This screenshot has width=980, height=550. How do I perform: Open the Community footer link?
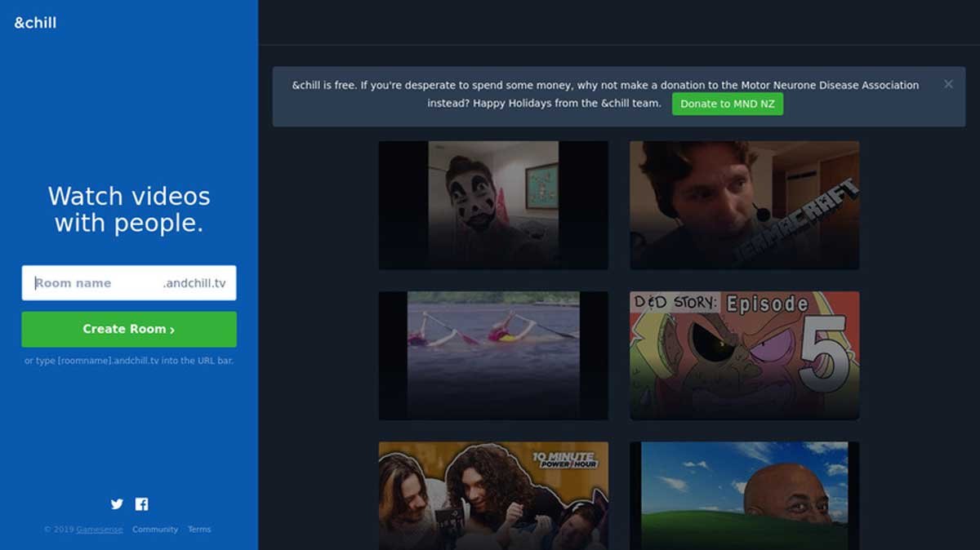155,530
